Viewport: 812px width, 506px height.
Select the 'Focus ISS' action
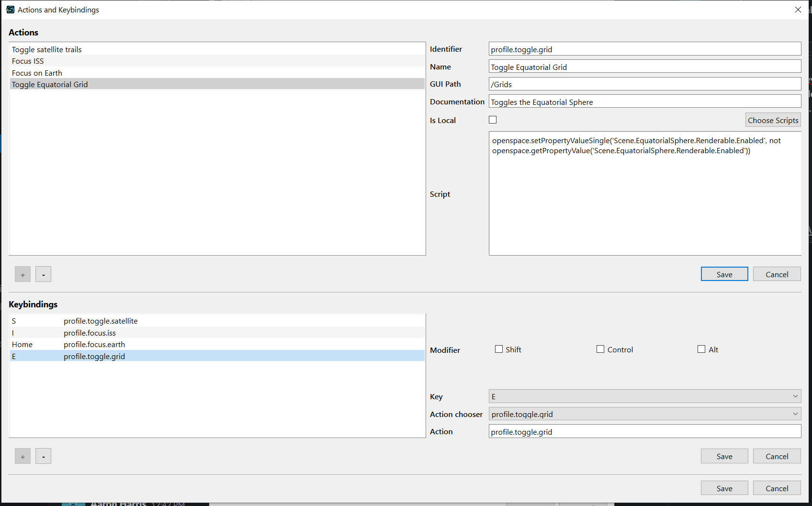click(217, 61)
